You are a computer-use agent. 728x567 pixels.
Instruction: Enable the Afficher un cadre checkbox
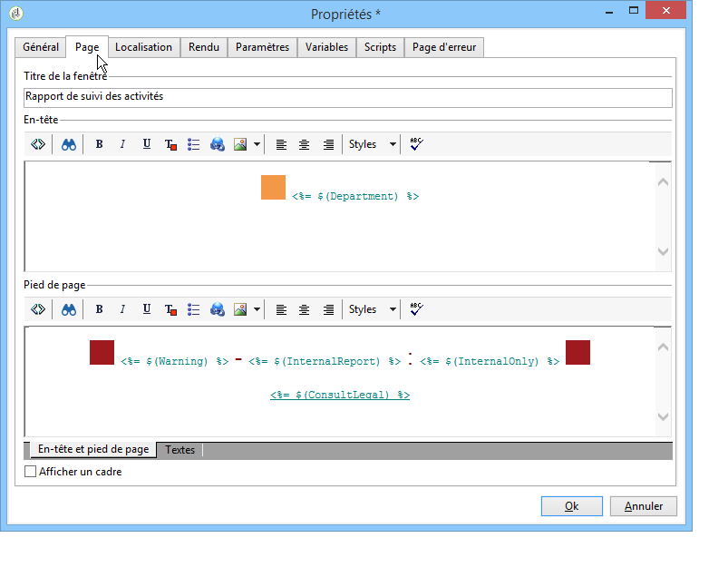(30, 471)
